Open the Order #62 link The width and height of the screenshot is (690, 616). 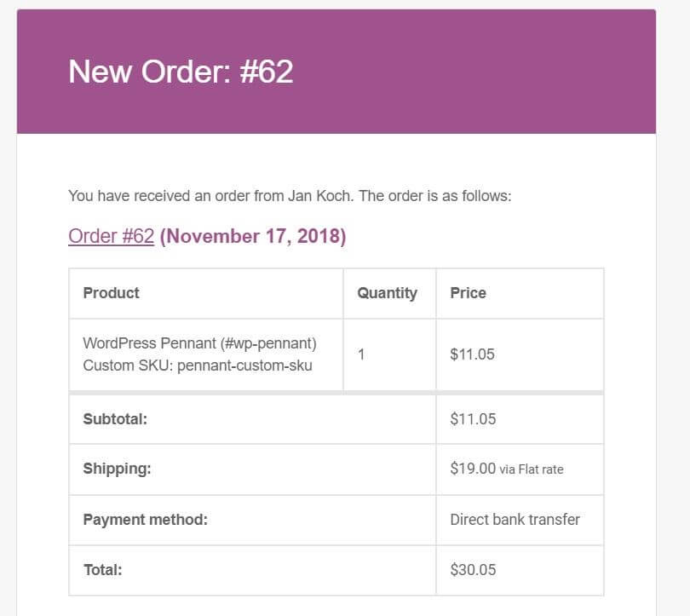(111, 236)
